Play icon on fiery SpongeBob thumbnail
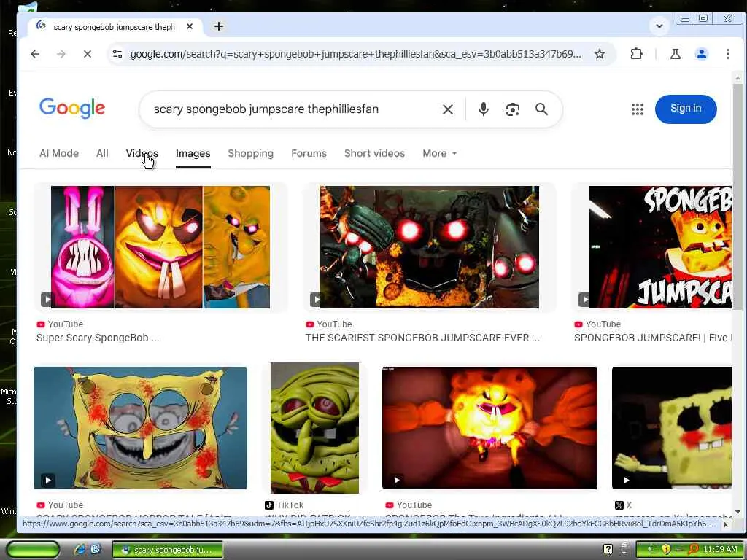 (397, 480)
